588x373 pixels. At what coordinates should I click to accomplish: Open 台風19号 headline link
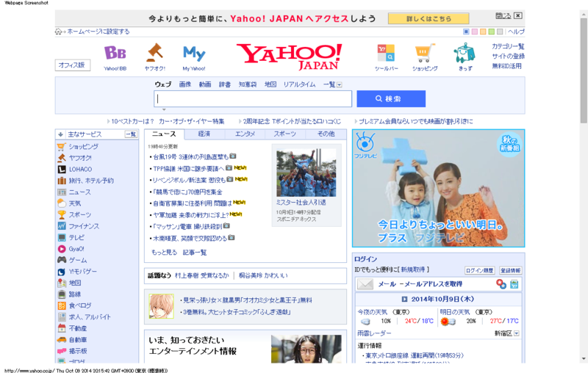point(190,156)
